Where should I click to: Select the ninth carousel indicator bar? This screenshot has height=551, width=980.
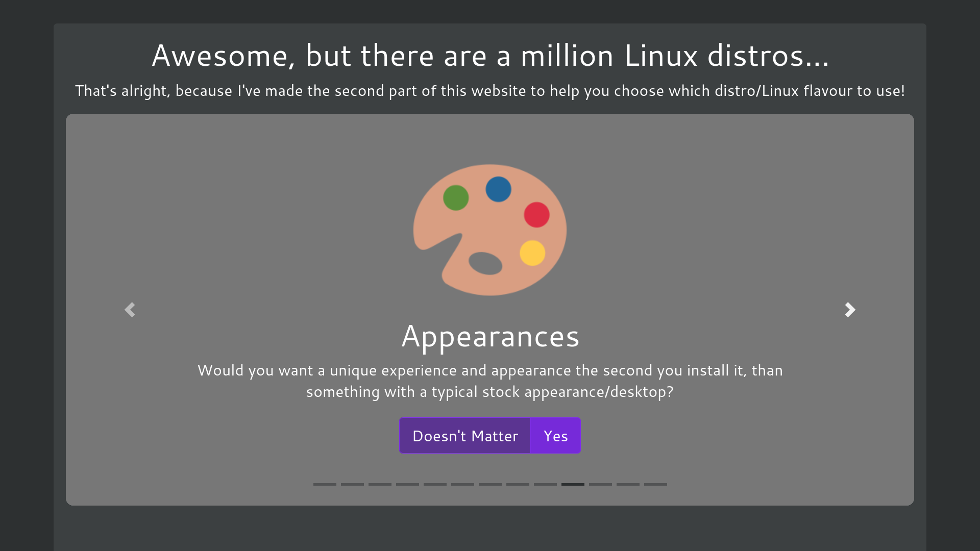click(545, 484)
